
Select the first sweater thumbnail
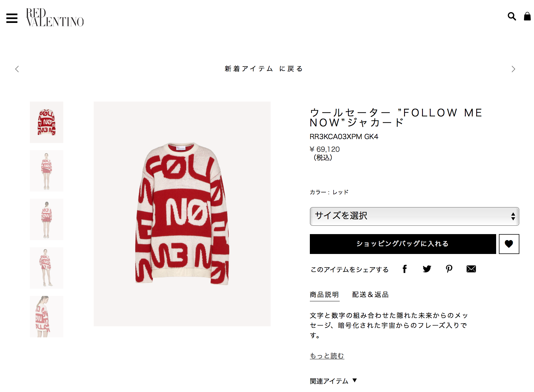click(x=46, y=122)
